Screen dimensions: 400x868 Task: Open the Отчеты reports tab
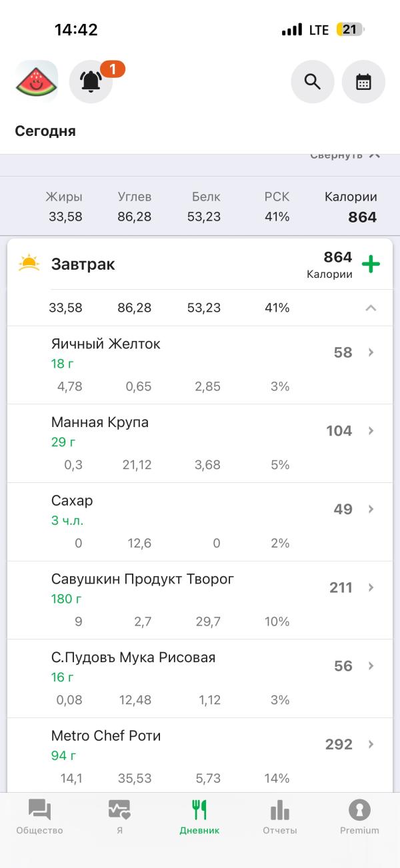click(279, 817)
